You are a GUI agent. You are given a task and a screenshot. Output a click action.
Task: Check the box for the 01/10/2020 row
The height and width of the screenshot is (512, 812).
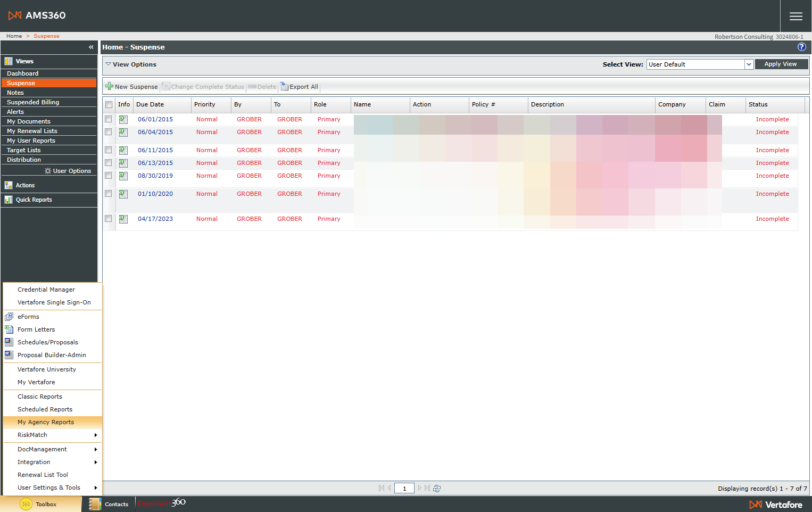(x=109, y=194)
